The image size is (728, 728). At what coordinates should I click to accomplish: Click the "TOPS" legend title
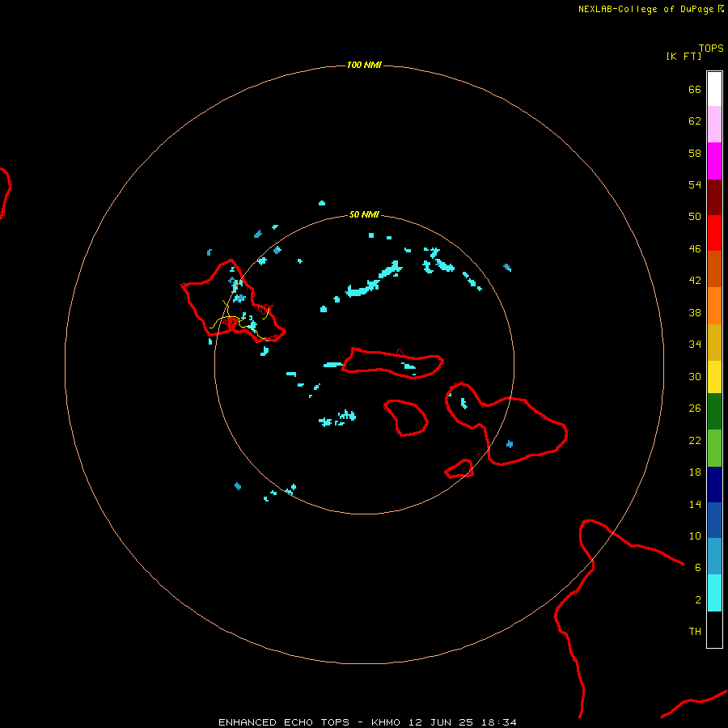click(711, 49)
